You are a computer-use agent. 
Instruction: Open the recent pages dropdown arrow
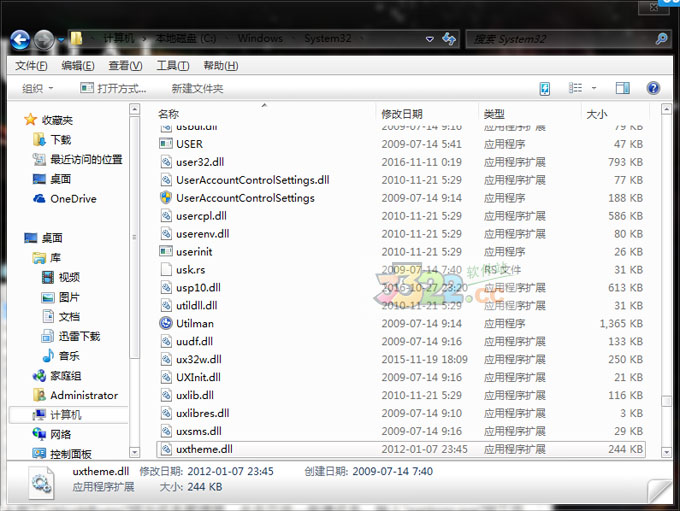61,40
